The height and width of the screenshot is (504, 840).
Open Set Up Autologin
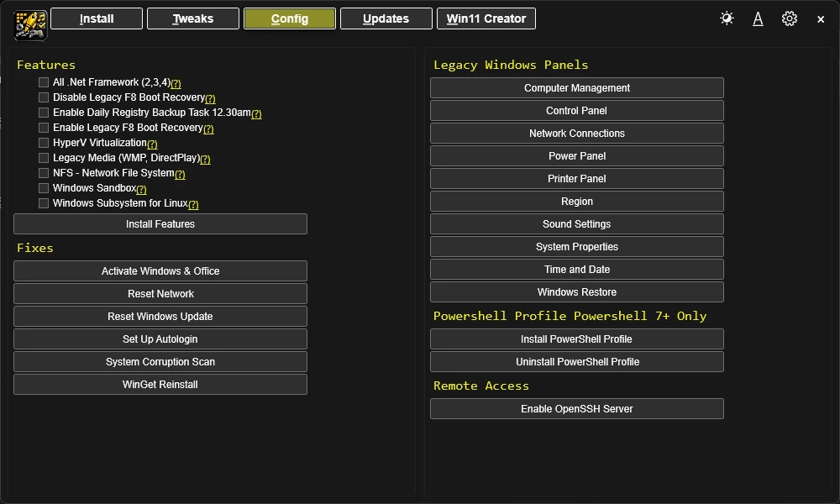coord(160,339)
